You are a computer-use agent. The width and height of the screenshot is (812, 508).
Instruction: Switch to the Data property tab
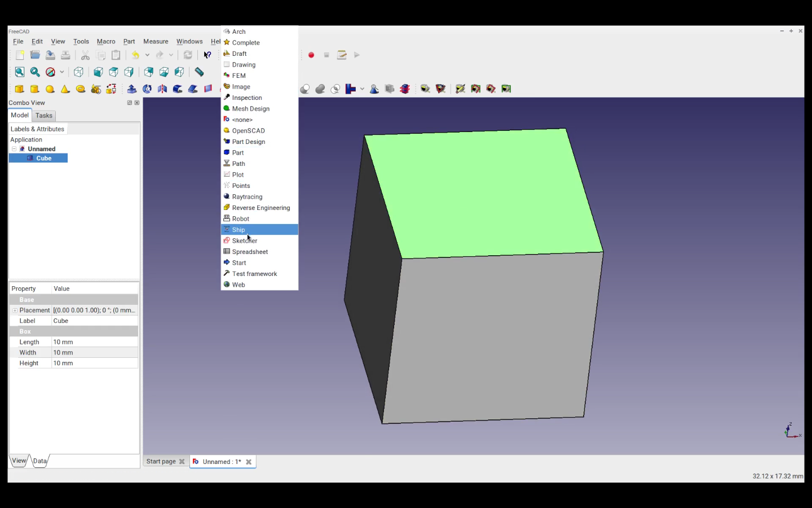40,461
